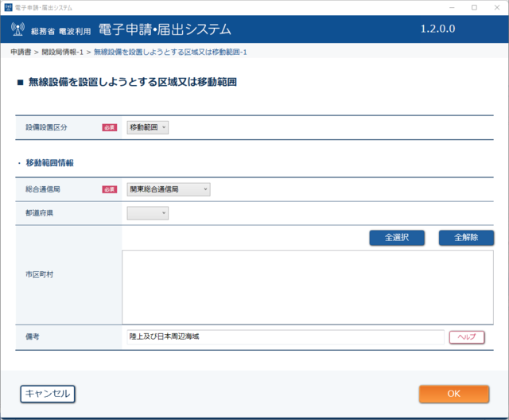This screenshot has width=509, height=420.
Task: Click the 全選択 button
Action: click(397, 238)
